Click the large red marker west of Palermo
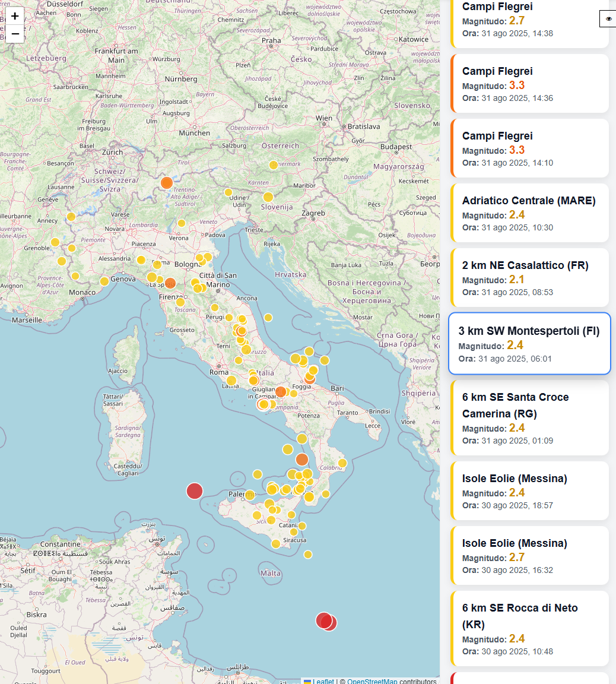The width and height of the screenshot is (616, 684). coord(195,491)
